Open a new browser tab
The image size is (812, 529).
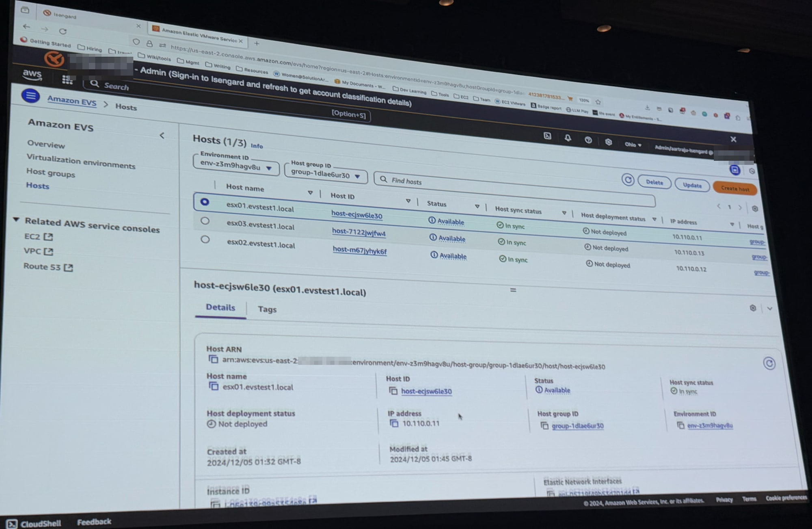click(257, 43)
